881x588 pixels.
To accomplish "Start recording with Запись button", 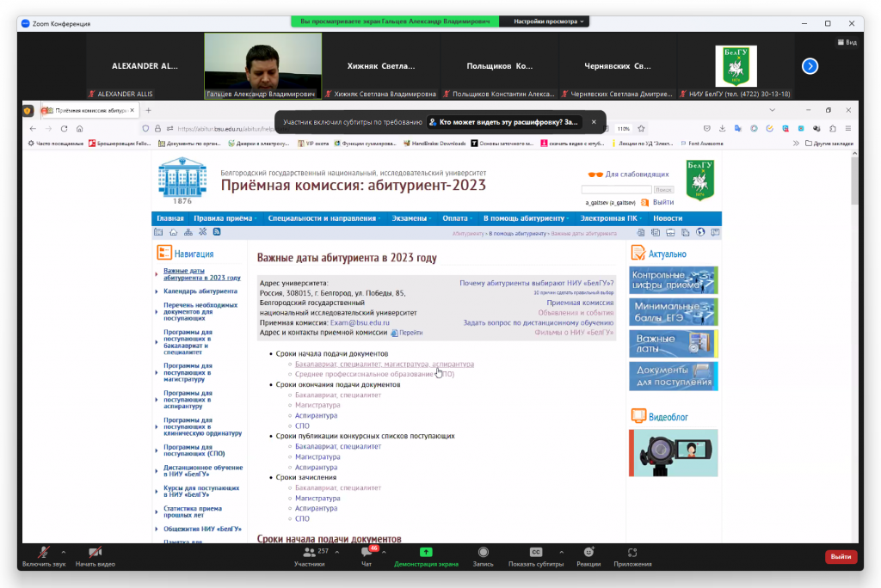I will [x=484, y=556].
